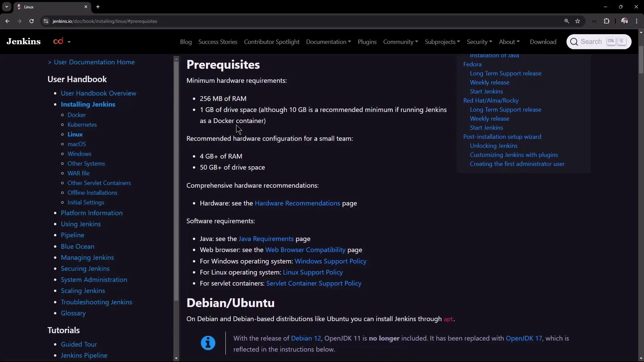
Task: Click the info icon in the Debian notice box
Action: click(x=208, y=343)
